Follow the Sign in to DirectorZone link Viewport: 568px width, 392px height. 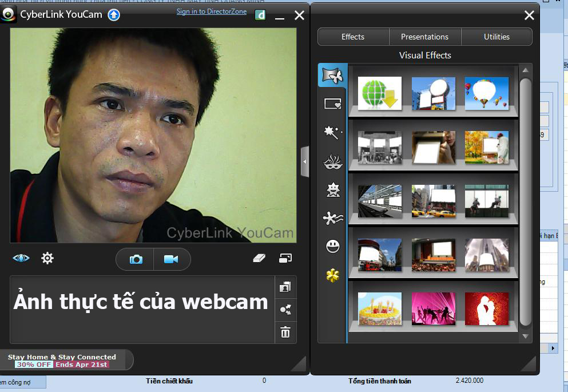click(212, 11)
